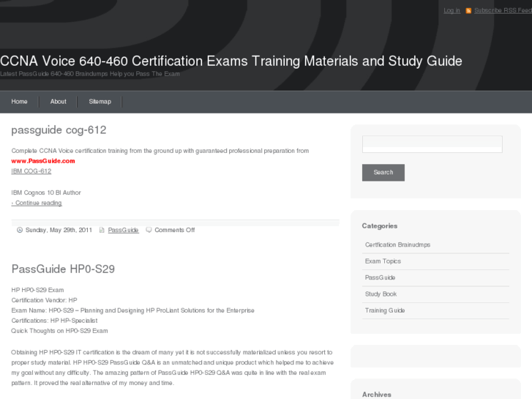
Task: Open the About menu item
Action: click(59, 102)
